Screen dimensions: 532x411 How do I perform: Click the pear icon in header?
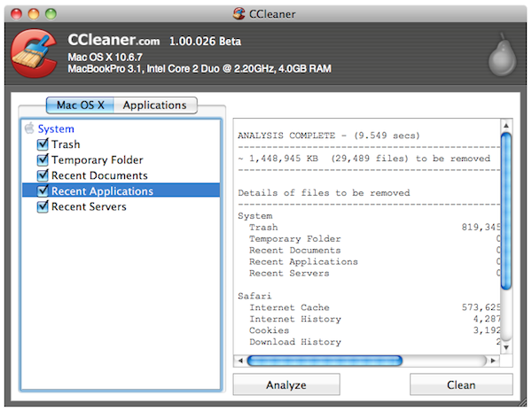(x=503, y=55)
